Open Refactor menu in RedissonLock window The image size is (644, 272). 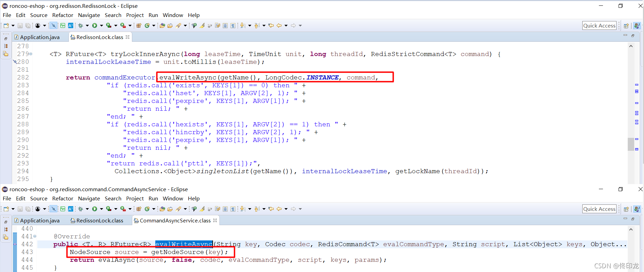pyautogui.click(x=63, y=15)
